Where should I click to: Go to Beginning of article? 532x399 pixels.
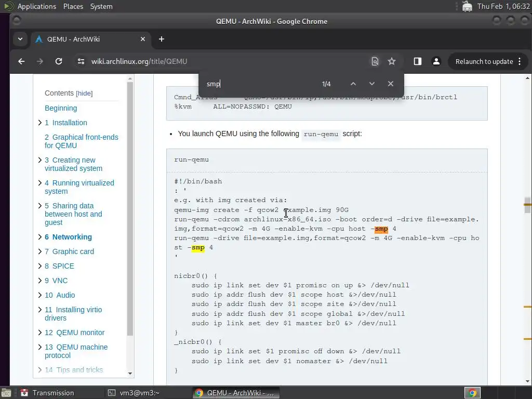[x=61, y=108]
